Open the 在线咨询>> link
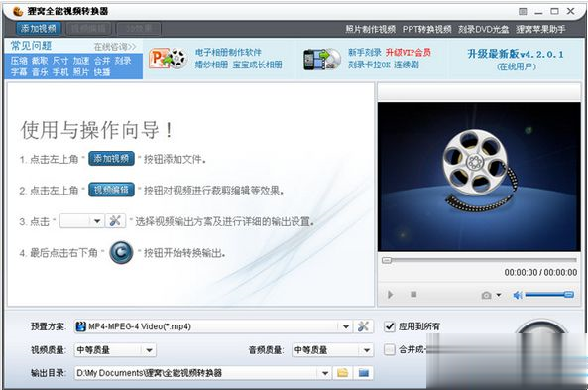This screenshot has width=588, height=390. [x=114, y=47]
